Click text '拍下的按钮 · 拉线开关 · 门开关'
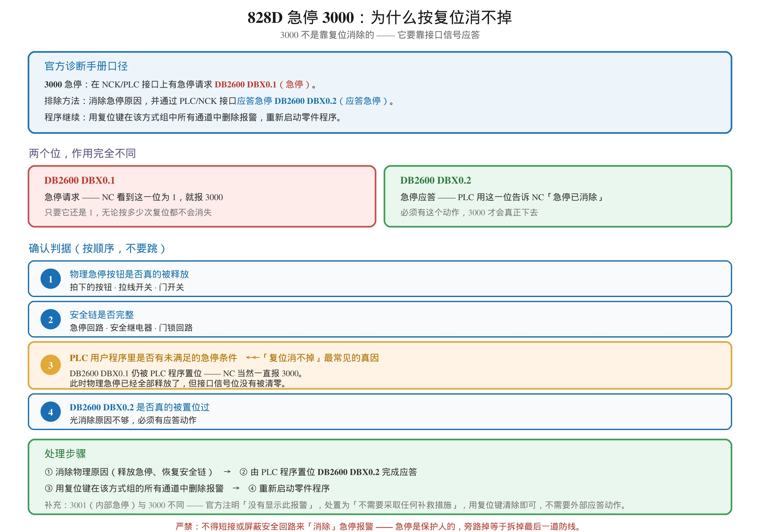This screenshot has width=760, height=532. tap(127, 287)
